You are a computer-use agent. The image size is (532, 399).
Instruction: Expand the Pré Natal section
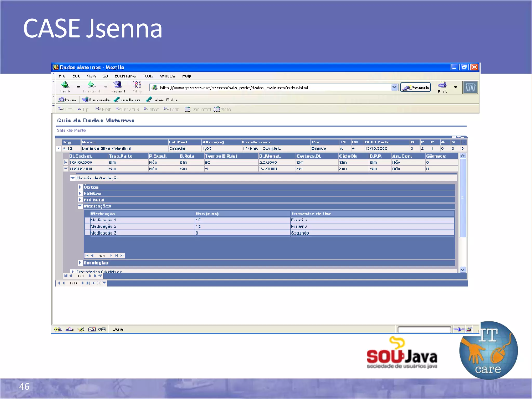coord(80,200)
